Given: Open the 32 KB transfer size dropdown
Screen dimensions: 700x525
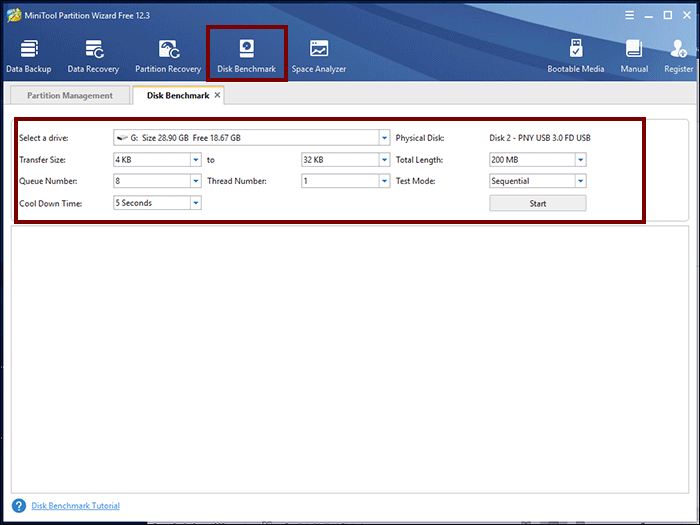Looking at the screenshot, I should pyautogui.click(x=384, y=160).
